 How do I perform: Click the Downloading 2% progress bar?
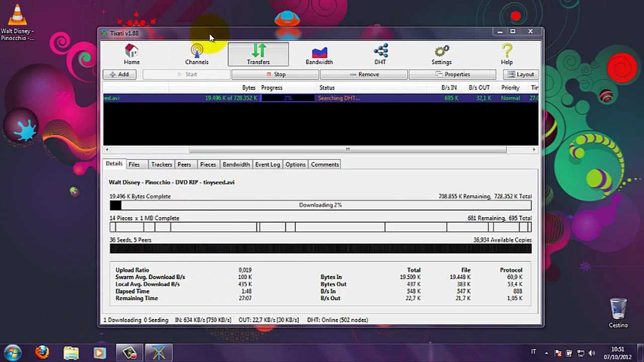click(x=320, y=205)
